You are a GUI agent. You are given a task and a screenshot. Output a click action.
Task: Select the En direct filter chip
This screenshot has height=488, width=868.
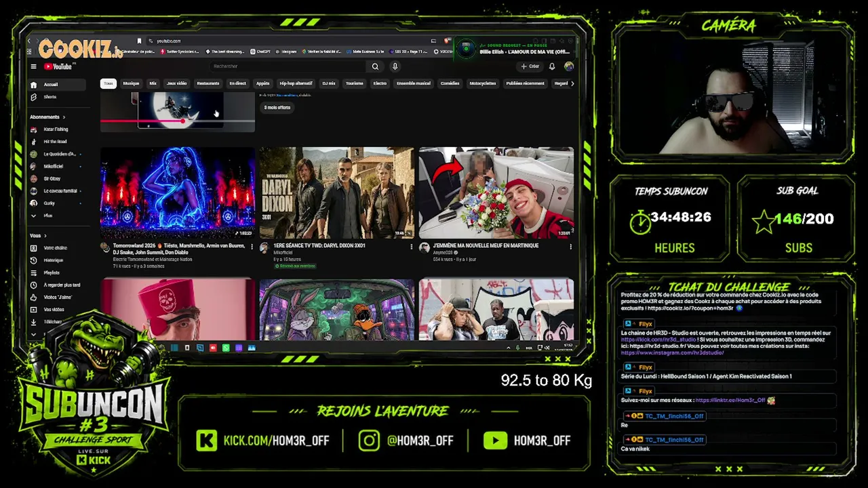pos(237,83)
